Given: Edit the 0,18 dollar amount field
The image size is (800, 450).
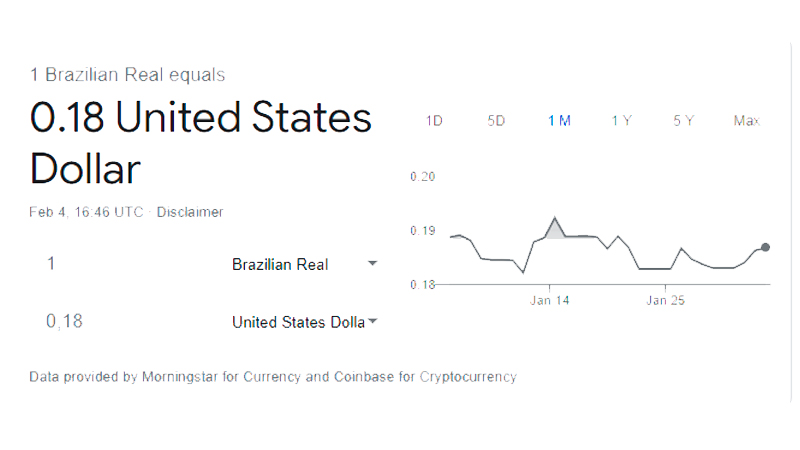Looking at the screenshot, I should (x=128, y=321).
